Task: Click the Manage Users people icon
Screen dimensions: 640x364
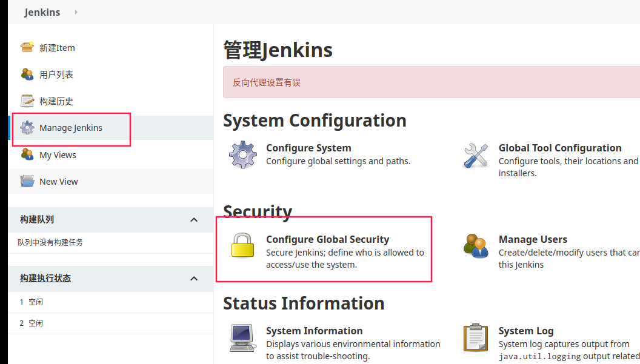Action: click(x=476, y=246)
